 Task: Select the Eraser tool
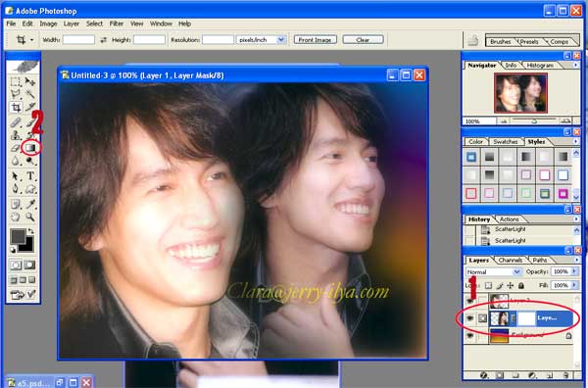pos(16,148)
